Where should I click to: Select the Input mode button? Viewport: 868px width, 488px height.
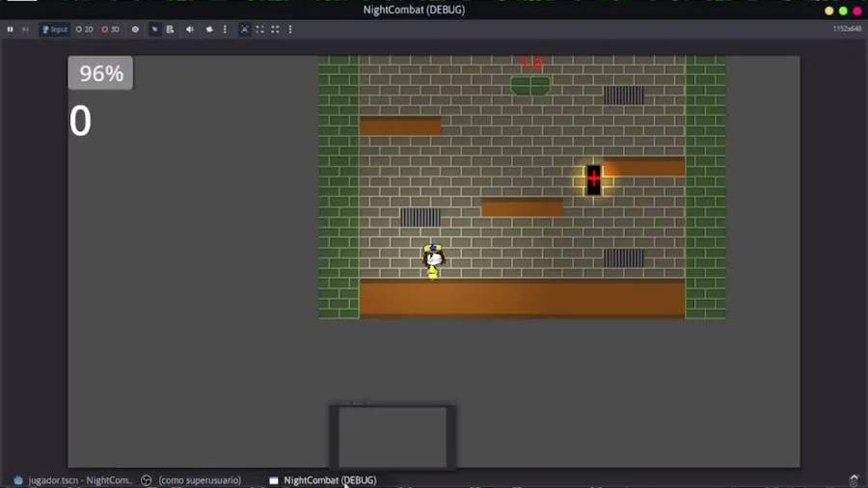(54, 29)
